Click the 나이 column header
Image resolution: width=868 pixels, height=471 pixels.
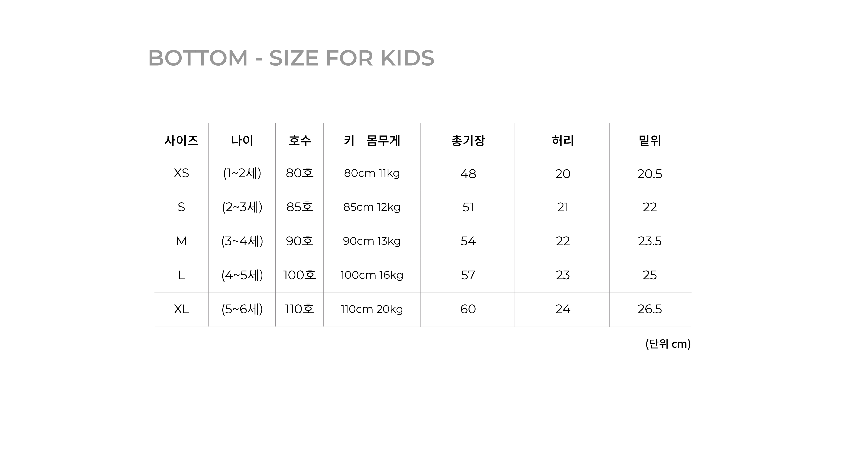tap(242, 140)
